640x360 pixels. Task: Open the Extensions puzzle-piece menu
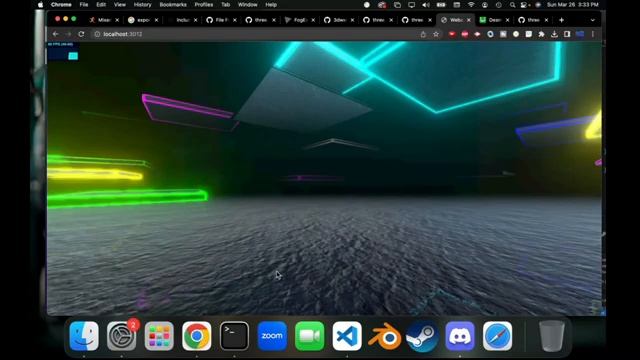(x=542, y=34)
